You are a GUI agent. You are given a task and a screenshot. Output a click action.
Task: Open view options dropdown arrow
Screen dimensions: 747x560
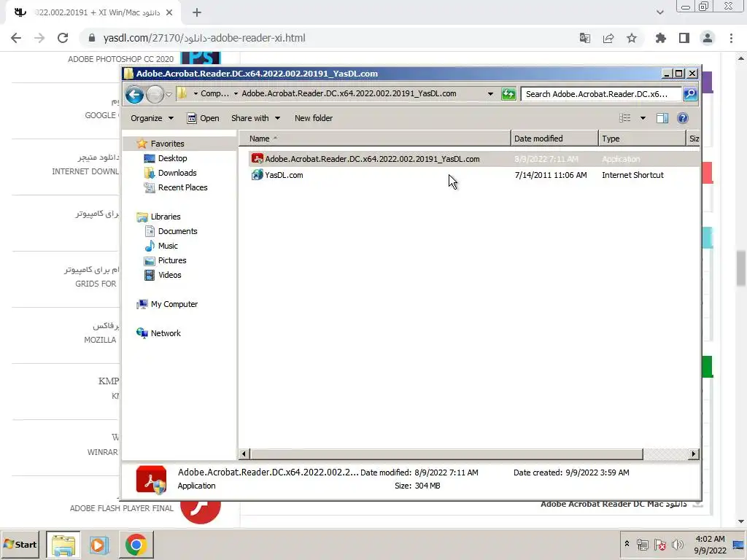pyautogui.click(x=643, y=118)
